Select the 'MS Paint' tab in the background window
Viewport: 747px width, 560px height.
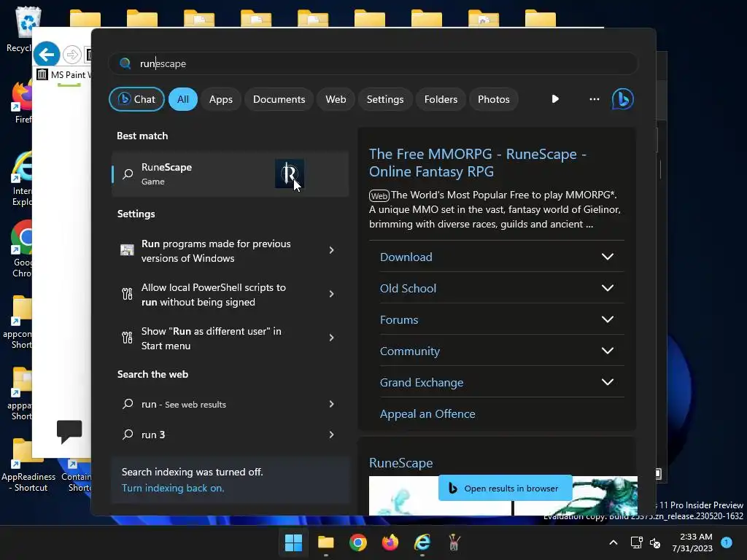63,75
